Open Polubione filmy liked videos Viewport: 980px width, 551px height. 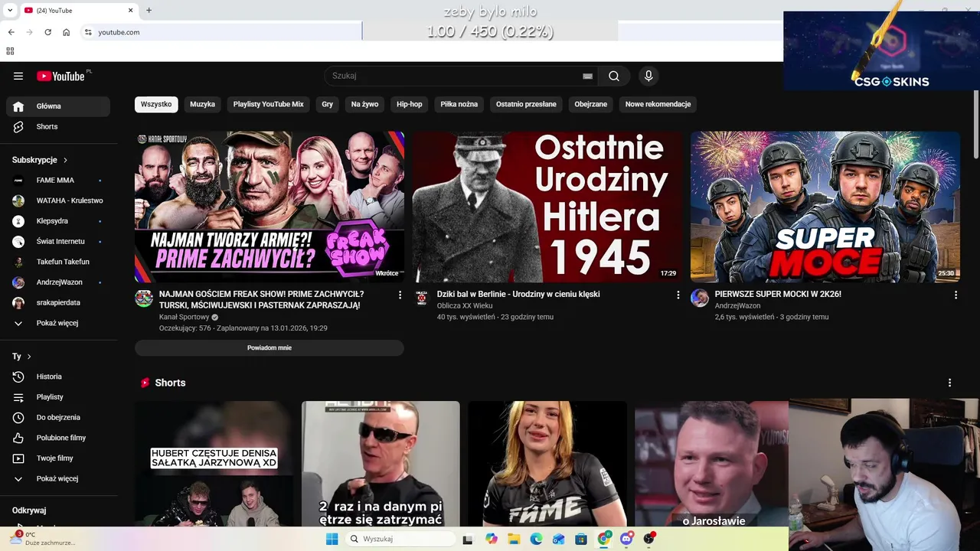pyautogui.click(x=58, y=438)
